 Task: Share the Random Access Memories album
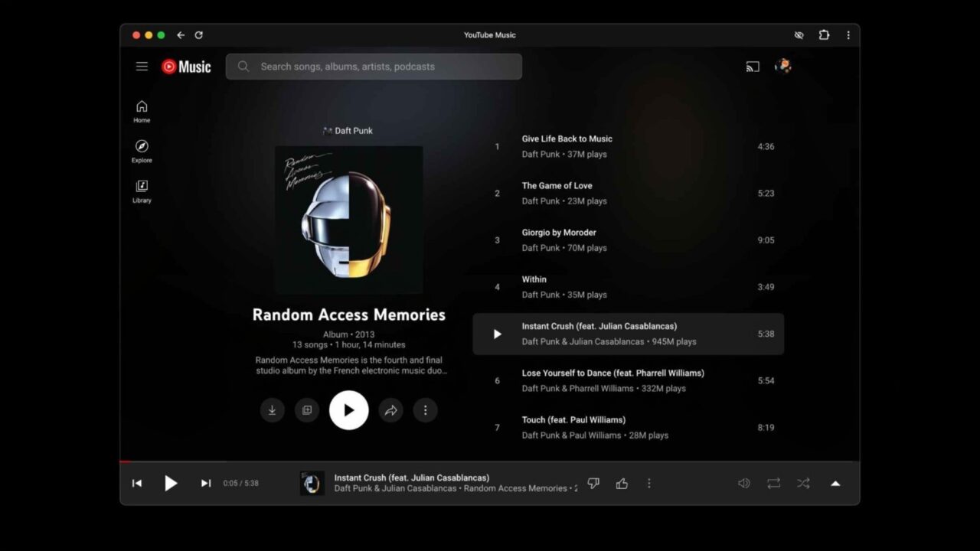(x=391, y=410)
